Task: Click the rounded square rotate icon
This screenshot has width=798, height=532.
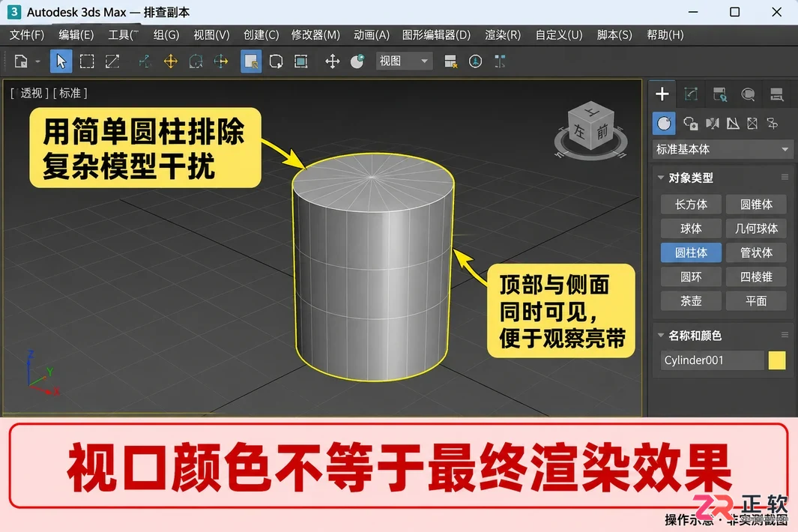Action: tap(276, 61)
